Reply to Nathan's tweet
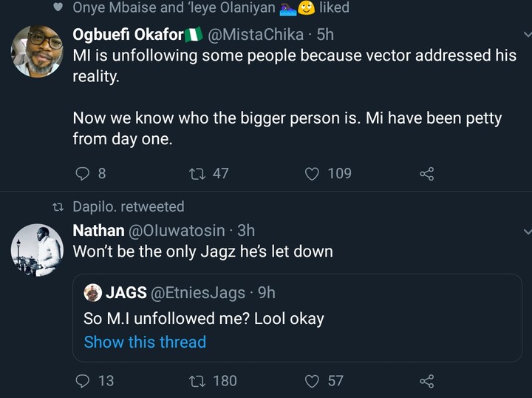The height and width of the screenshot is (398, 532). click(x=83, y=381)
